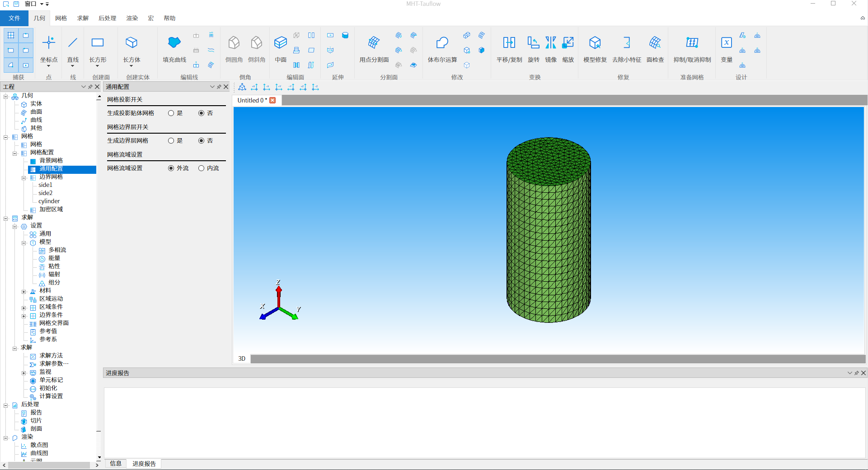Click the 体布尔运算 boolean operation icon
The height and width of the screenshot is (470, 868).
[x=442, y=43]
